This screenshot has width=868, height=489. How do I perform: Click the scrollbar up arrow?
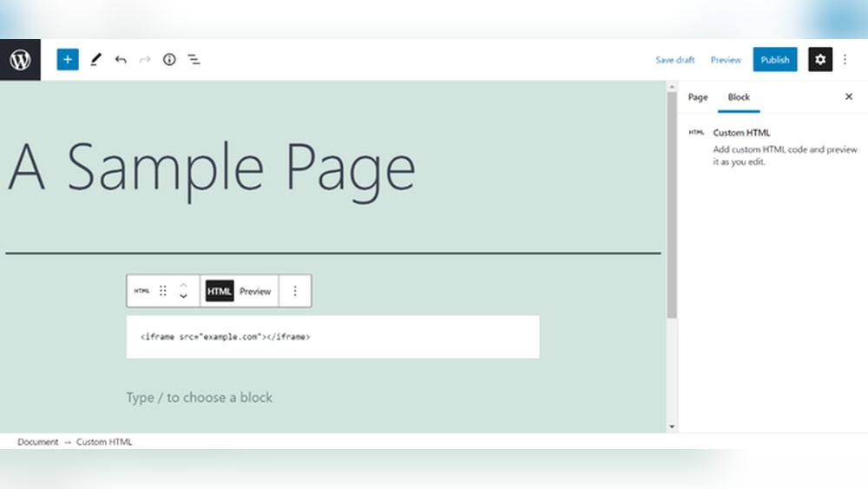click(672, 87)
